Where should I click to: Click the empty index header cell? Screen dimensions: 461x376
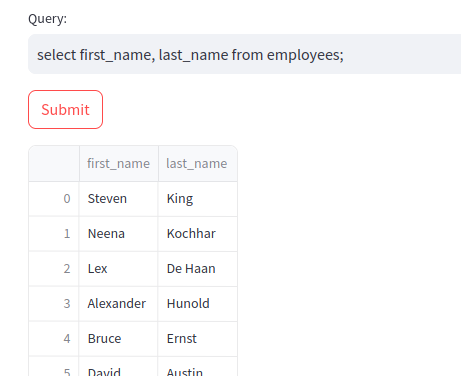(54, 164)
